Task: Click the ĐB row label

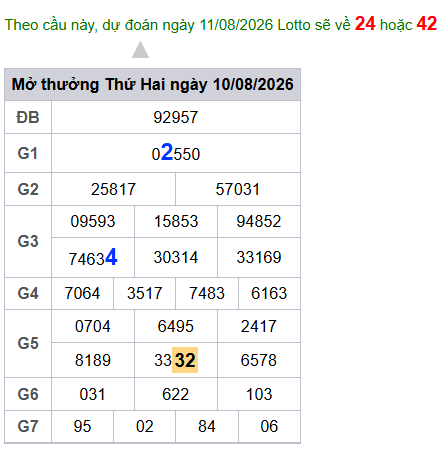Action: pyautogui.click(x=28, y=117)
